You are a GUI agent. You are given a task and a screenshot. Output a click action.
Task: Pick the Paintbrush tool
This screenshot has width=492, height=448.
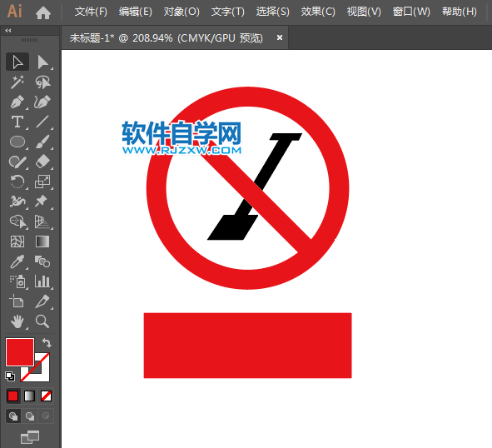[42, 142]
